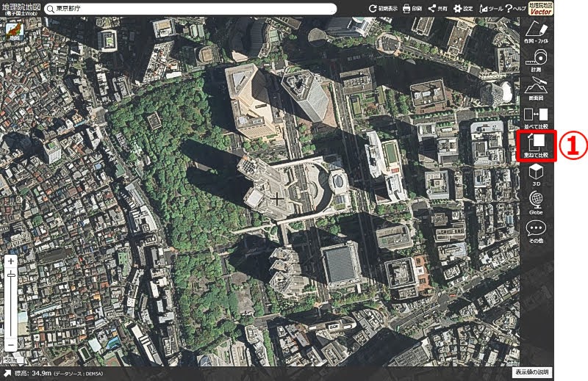Viewport: 588px width, 381px height.
Task: Click the 標高: 34.9m elevation readout
Action: (x=32, y=373)
